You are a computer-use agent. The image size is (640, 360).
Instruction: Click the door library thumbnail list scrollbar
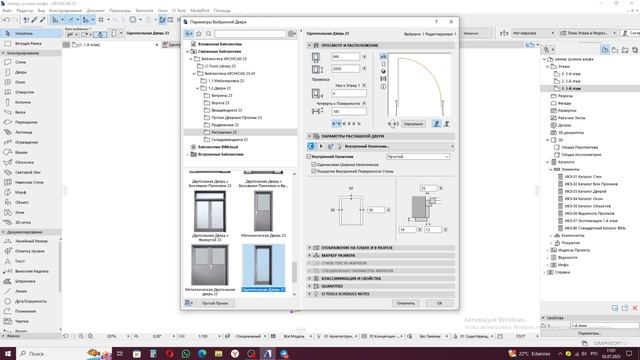294,272
